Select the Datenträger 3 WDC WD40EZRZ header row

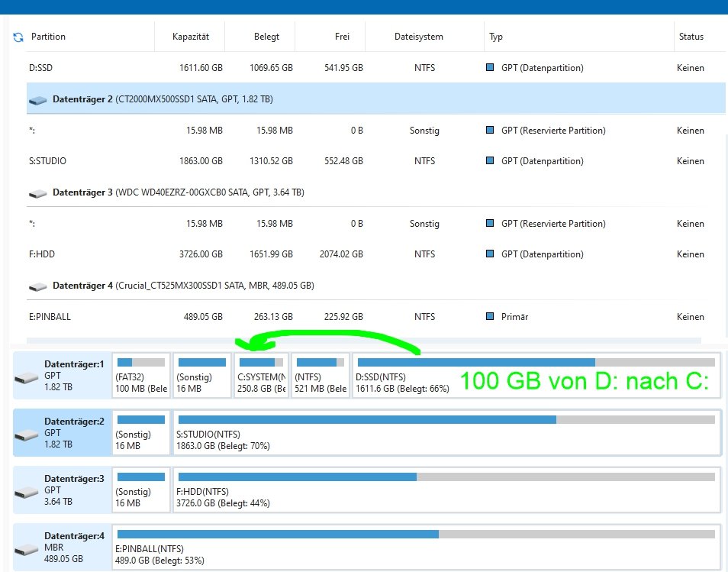pyautogui.click(x=376, y=192)
